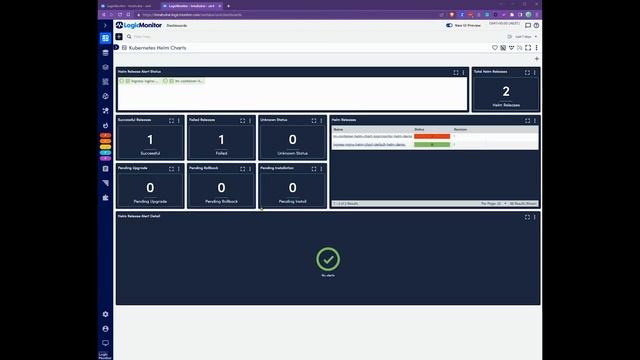Expand the Successful Releases widget
640x360 pixels.
[171, 120]
